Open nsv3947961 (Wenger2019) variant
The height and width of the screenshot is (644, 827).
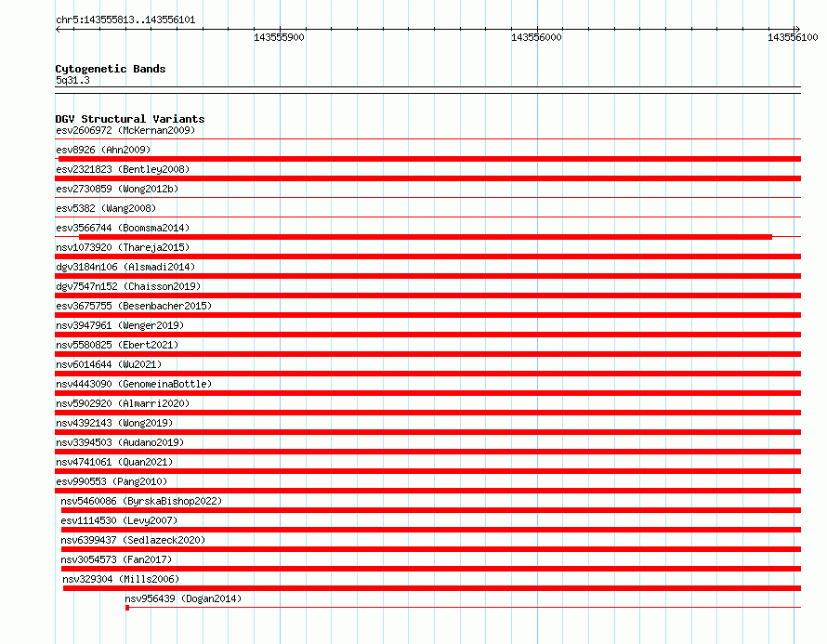point(120,325)
